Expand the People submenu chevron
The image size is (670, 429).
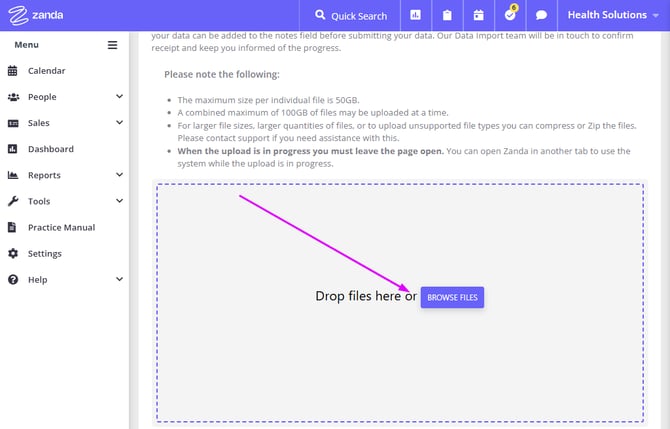pyautogui.click(x=119, y=97)
